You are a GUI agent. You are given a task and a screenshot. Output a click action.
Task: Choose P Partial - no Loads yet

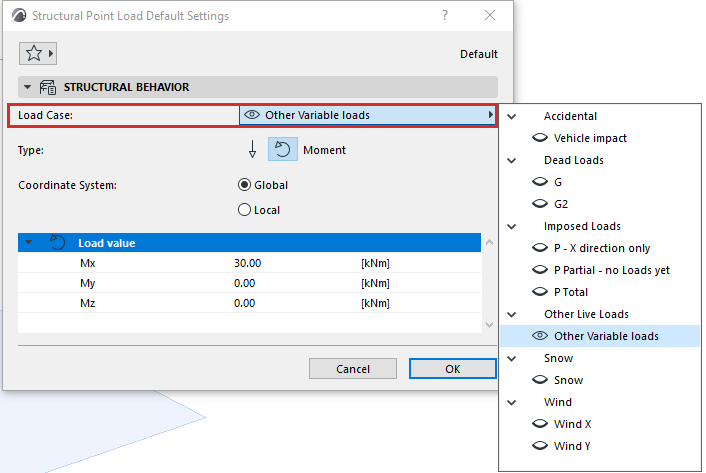click(x=612, y=270)
